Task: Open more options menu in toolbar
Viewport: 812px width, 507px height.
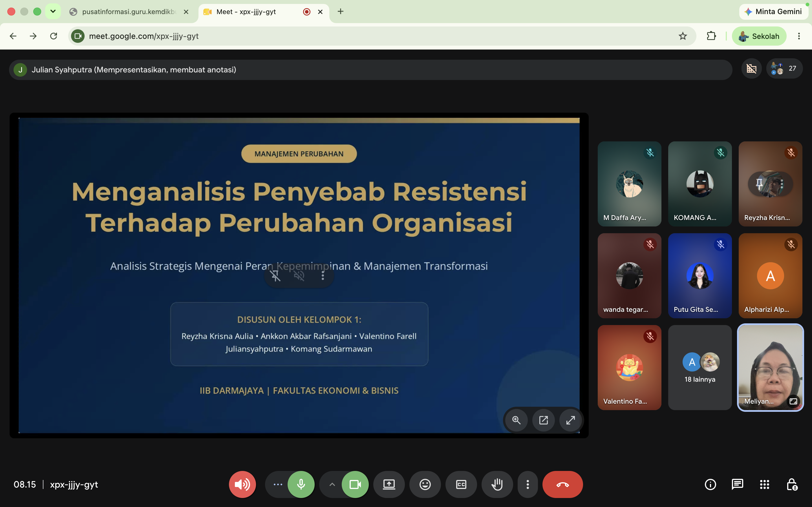Action: [x=528, y=484]
